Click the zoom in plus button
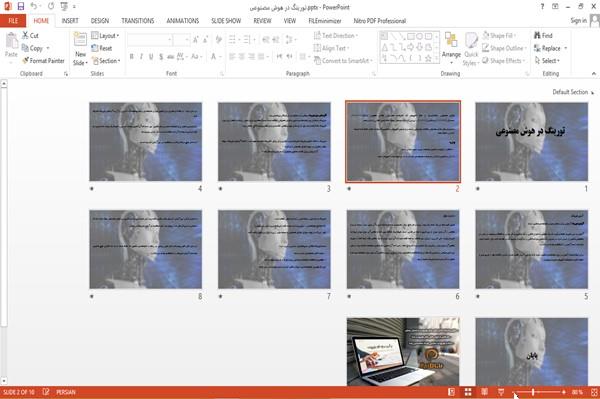Image resolution: width=600 pixels, height=399 pixels. (564, 392)
